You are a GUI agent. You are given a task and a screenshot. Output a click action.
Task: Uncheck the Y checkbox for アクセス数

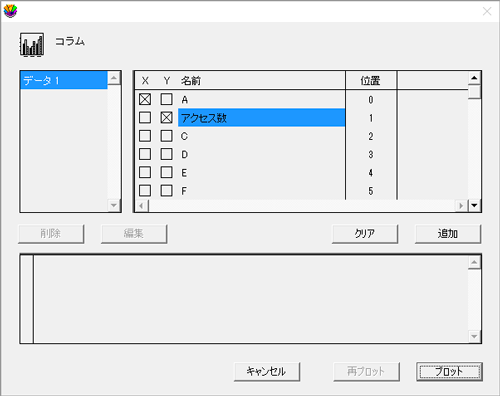[166, 117]
